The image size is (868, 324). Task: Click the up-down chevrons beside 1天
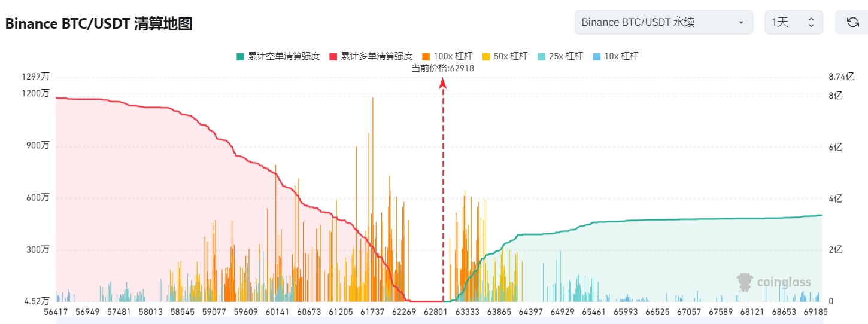tap(811, 23)
